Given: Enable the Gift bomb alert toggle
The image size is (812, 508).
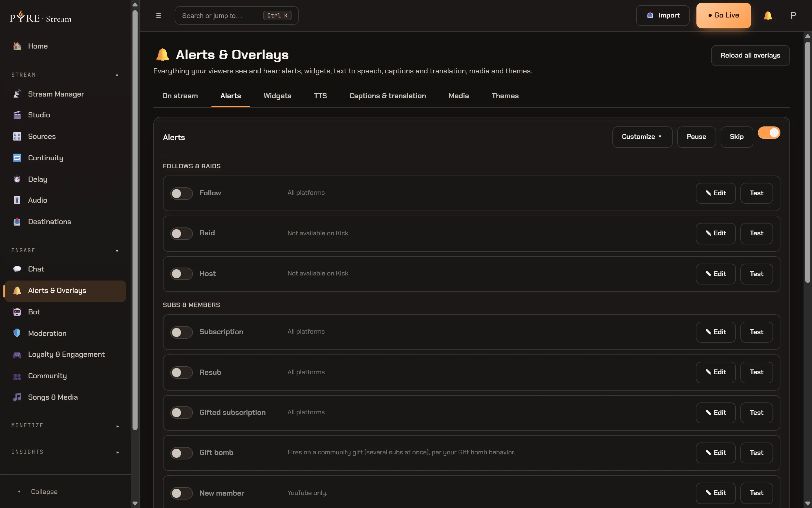Looking at the screenshot, I should click(x=181, y=453).
